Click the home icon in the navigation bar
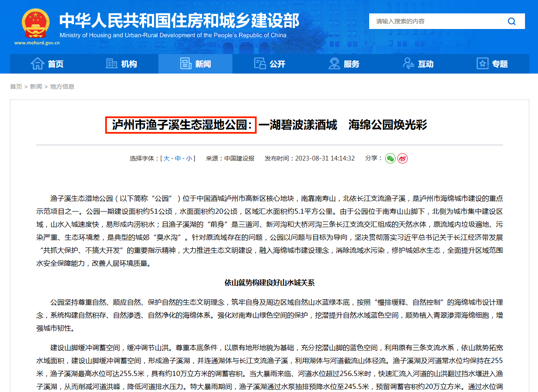Image resolution: width=538 pixels, height=392 pixels. click(38, 63)
